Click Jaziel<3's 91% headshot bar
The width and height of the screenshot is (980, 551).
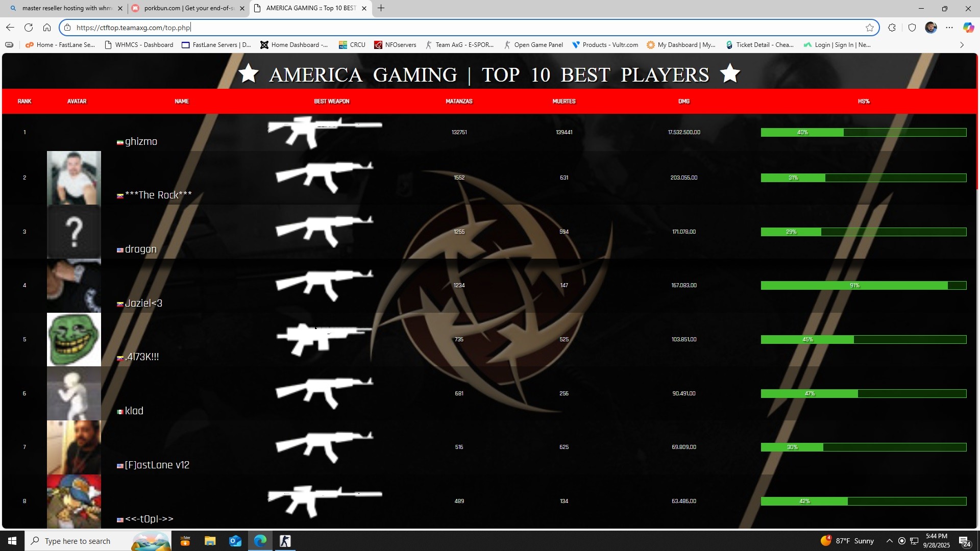pos(854,286)
